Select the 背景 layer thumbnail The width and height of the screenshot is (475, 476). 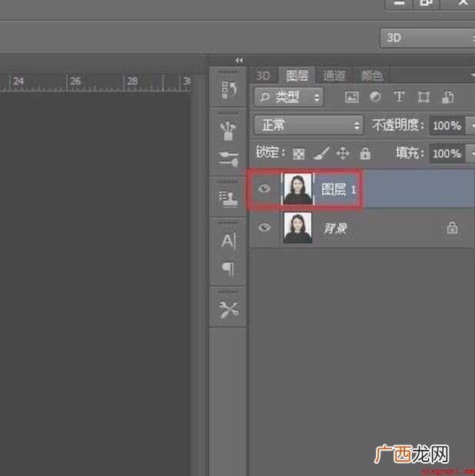[297, 228]
